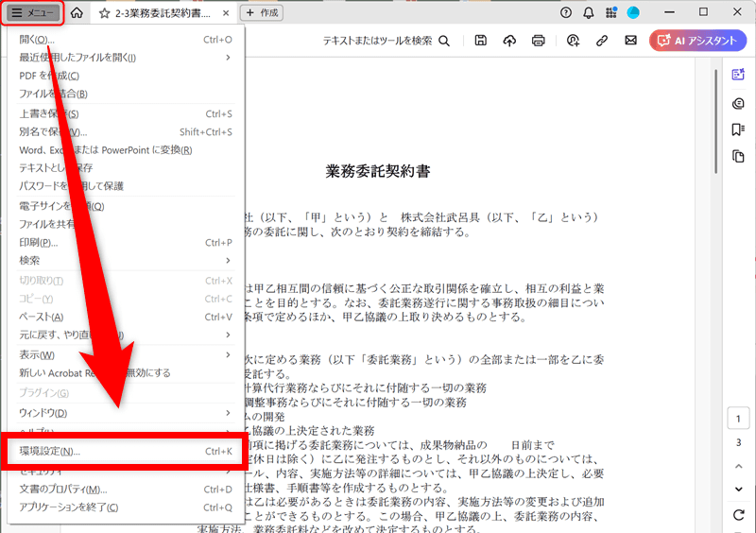
Task: Click the share with others icon
Action: pos(573,41)
